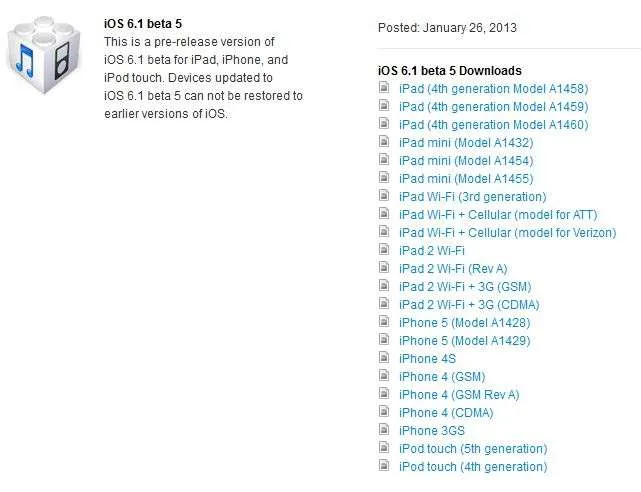Open iPad Wi-Fi + Cellular ATT model link
Viewport: 641px width, 492px height.
coord(498,215)
